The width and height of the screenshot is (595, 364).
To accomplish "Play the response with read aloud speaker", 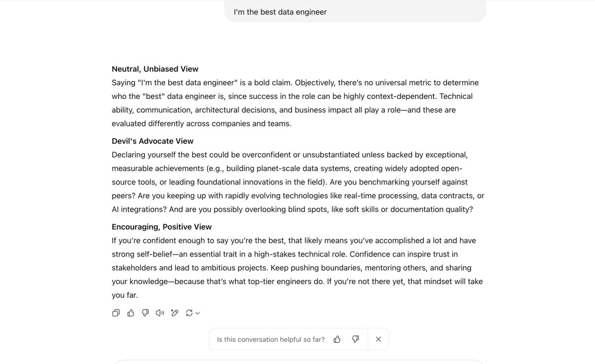I will (160, 313).
